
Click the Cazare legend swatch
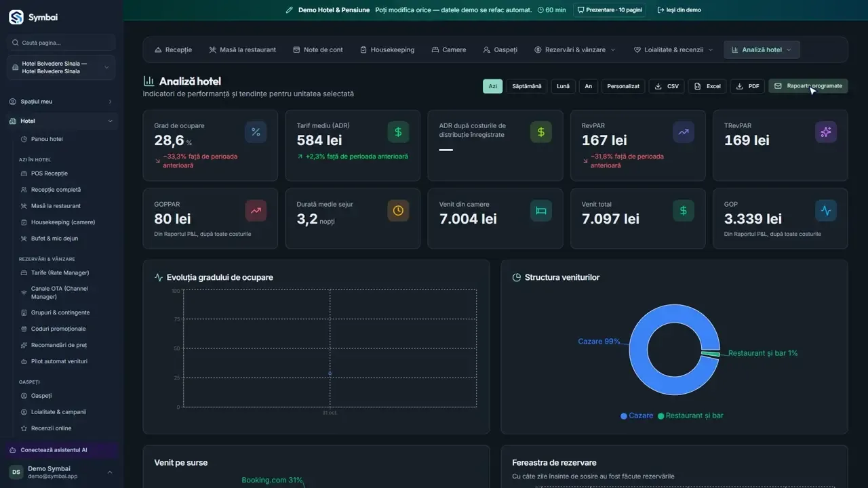click(x=624, y=415)
